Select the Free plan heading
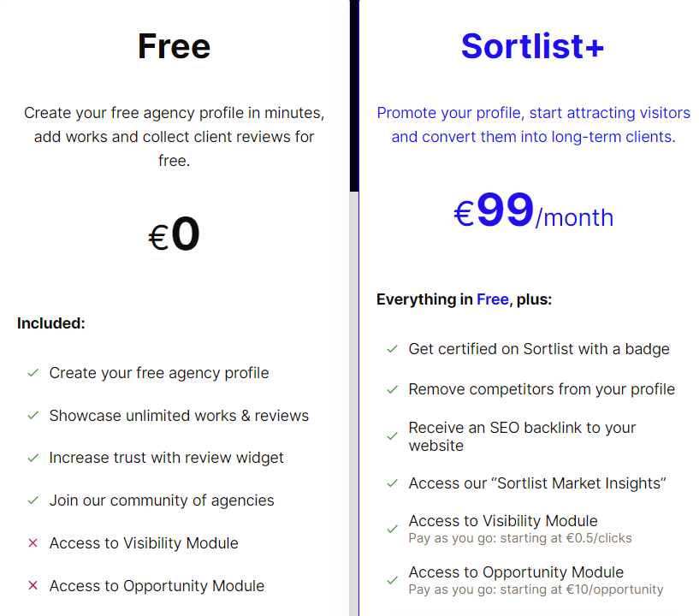This screenshot has height=616, width=699. 174,46
